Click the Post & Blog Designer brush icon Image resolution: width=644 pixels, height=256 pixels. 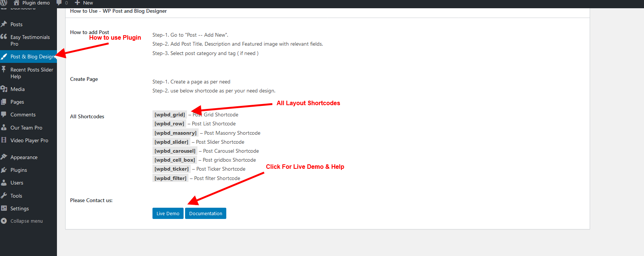[x=4, y=57]
